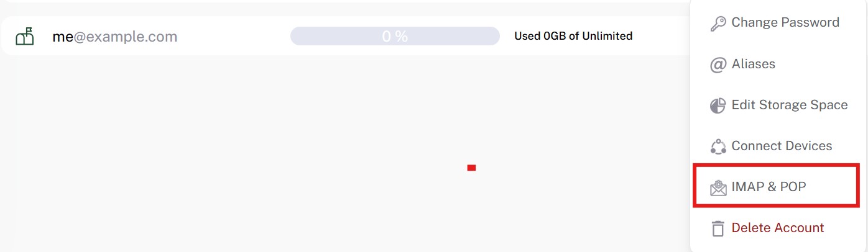The height and width of the screenshot is (252, 868).
Task: Click the "me" username part of address
Action: (x=63, y=37)
